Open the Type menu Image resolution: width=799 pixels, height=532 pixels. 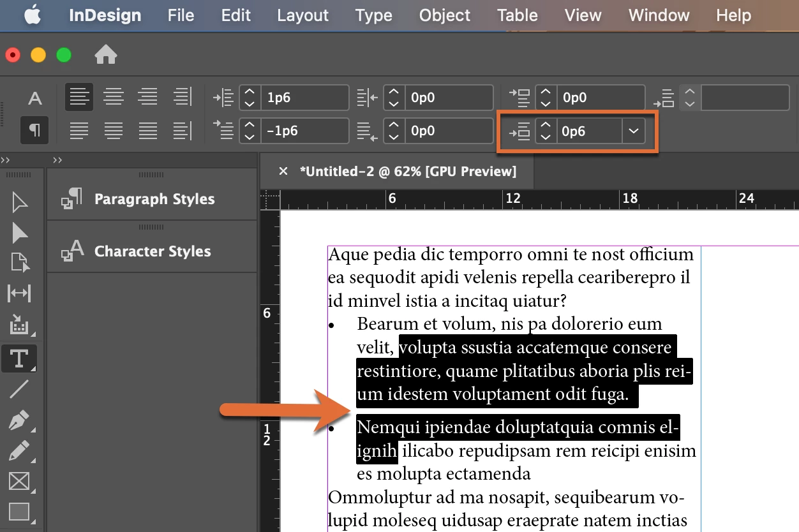pos(374,15)
